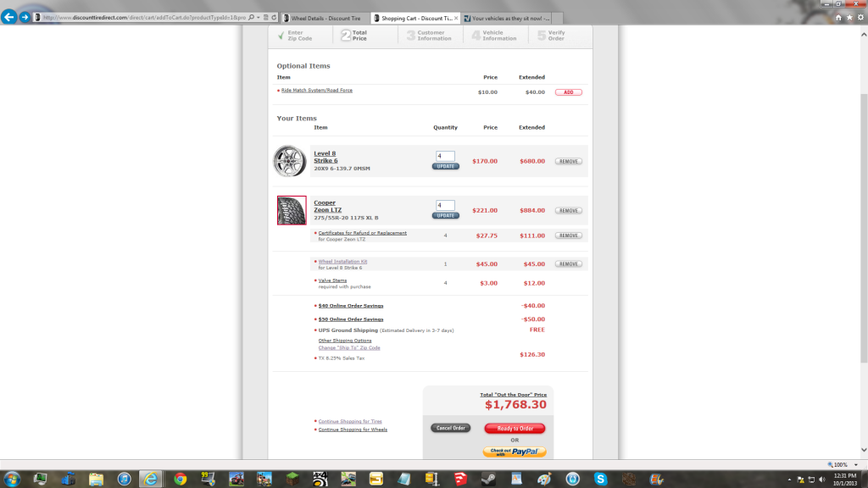Open the Internet Explorer taskbar icon
This screenshot has width=868, height=488.
(150, 479)
